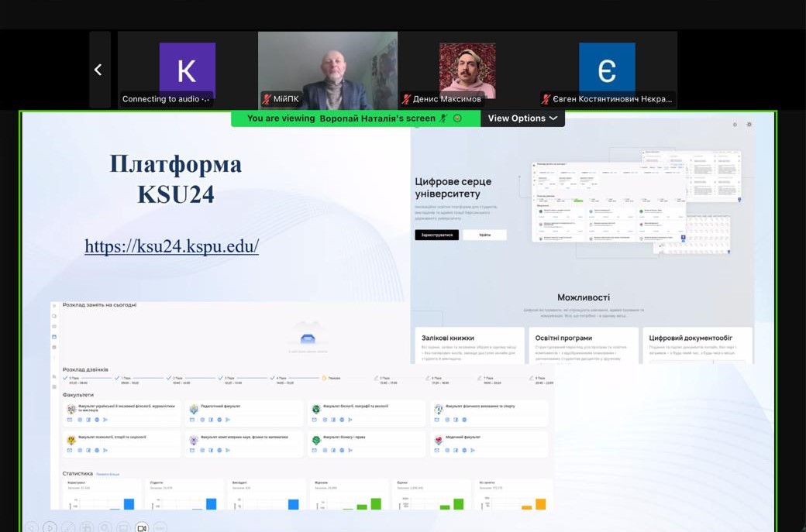This screenshot has height=532, width=806.
Task: Click the security shield icon in sharing banner
Action: [x=457, y=118]
